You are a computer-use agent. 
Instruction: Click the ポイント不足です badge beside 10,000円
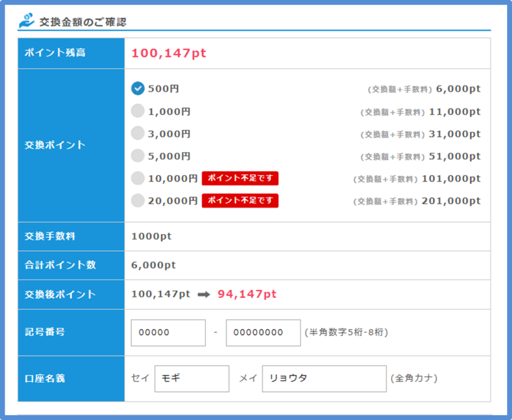[240, 178]
